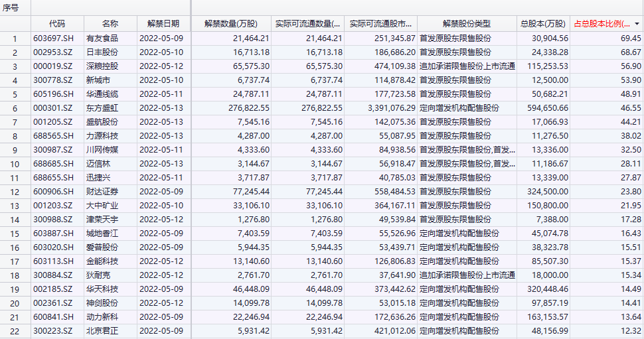644x339 pixels.
Task: Click unlock quantity 65,575.30 in 解禁数量 column
Action: 251,66
